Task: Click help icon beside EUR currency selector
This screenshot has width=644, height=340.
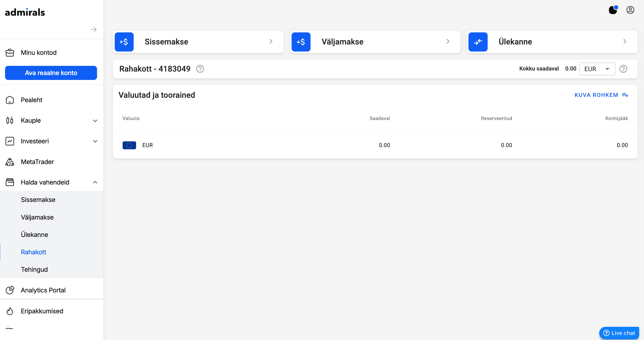Action: coord(623,69)
